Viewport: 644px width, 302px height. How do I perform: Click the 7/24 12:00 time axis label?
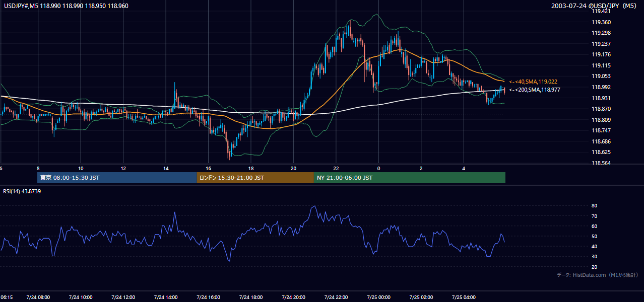pos(123,297)
